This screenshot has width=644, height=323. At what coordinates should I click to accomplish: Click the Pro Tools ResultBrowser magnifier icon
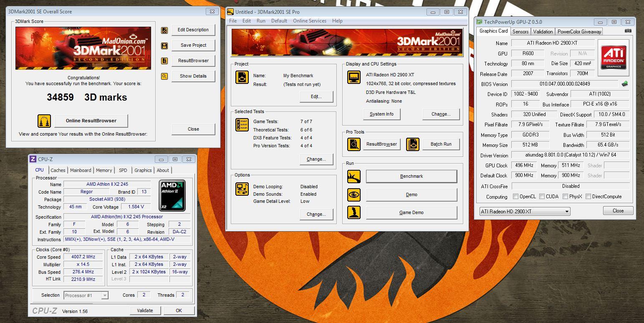(354, 144)
